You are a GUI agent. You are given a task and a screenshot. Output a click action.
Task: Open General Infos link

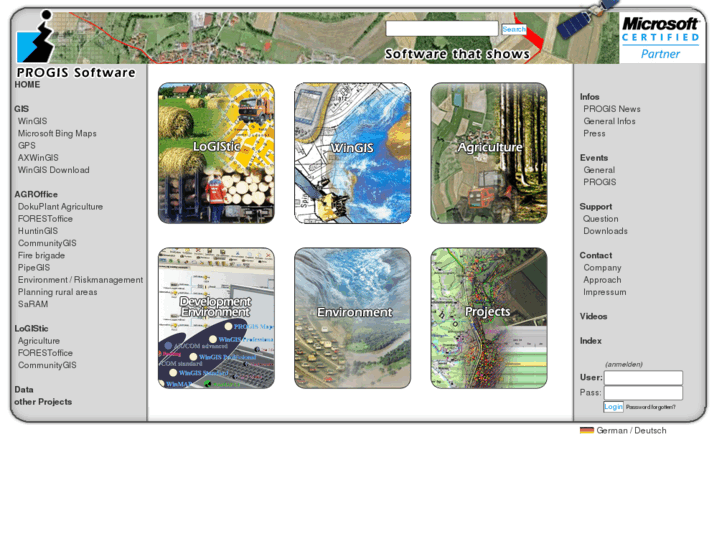(609, 121)
